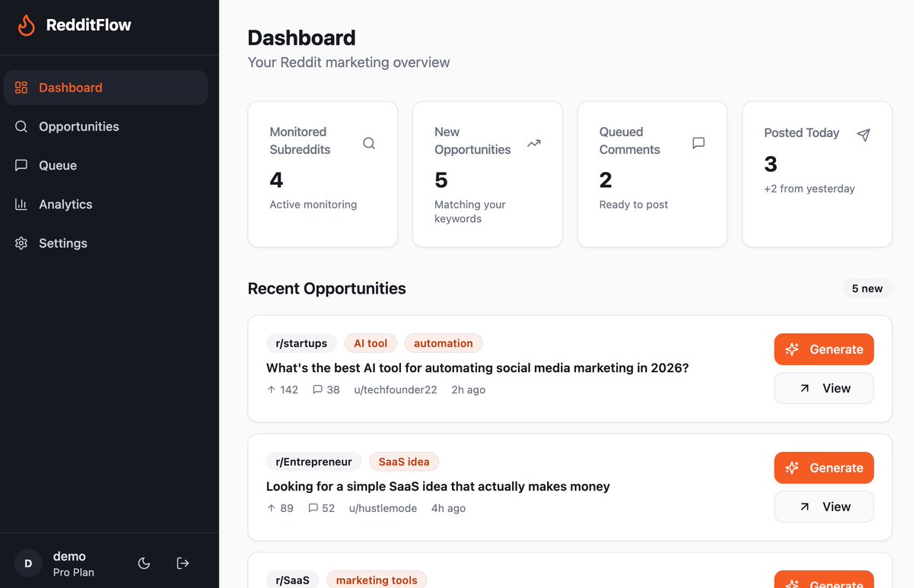Image resolution: width=913 pixels, height=588 pixels.
Task: Click the RedditFlow flame logo icon
Action: point(27,25)
